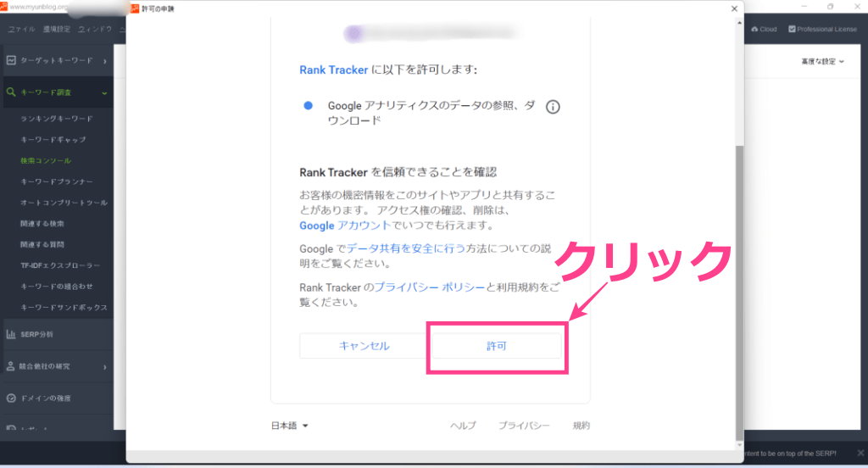Screen dimensions: 868x468
Task: Click the scrollbar up arrow in dialog
Action: pyautogui.click(x=739, y=23)
